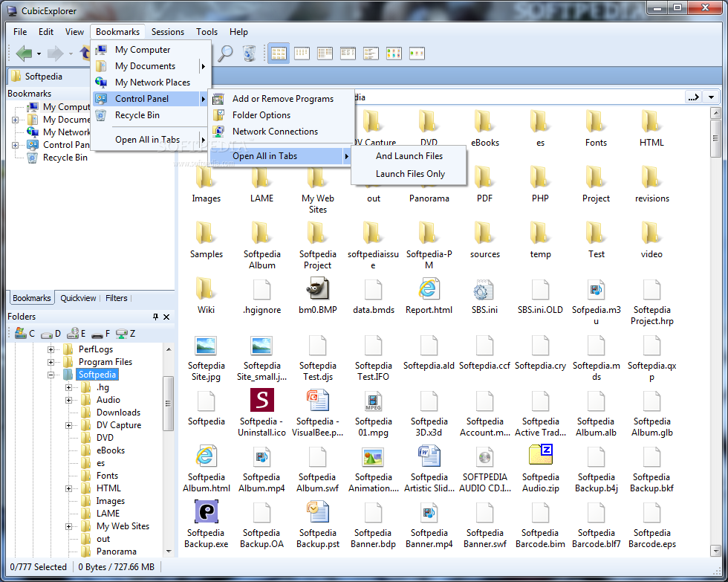Select Folder Options submenu item
The image size is (728, 582).
281,114
